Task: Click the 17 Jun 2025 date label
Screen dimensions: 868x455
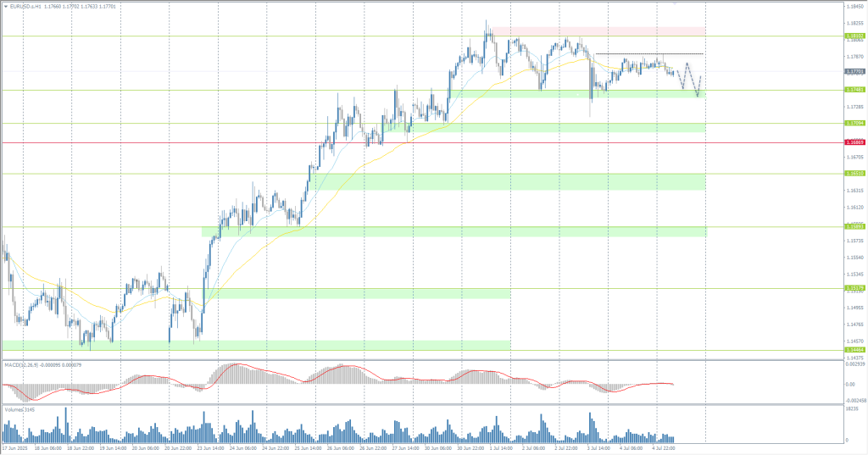Action: (17, 447)
